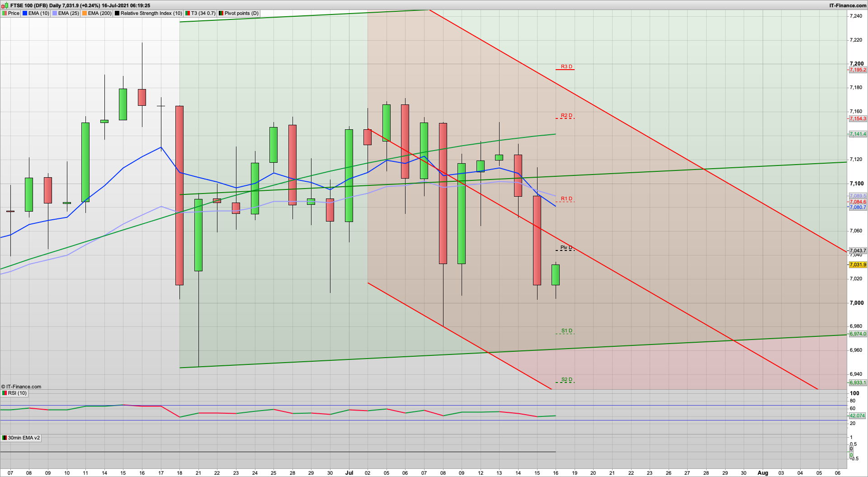Click the © IT-Finance.com link on chart
868x477 pixels.
[x=20, y=387]
